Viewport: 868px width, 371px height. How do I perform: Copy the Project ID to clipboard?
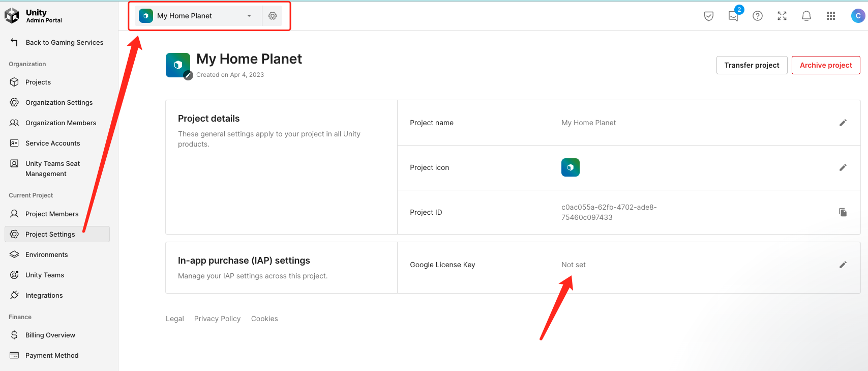pos(843,212)
